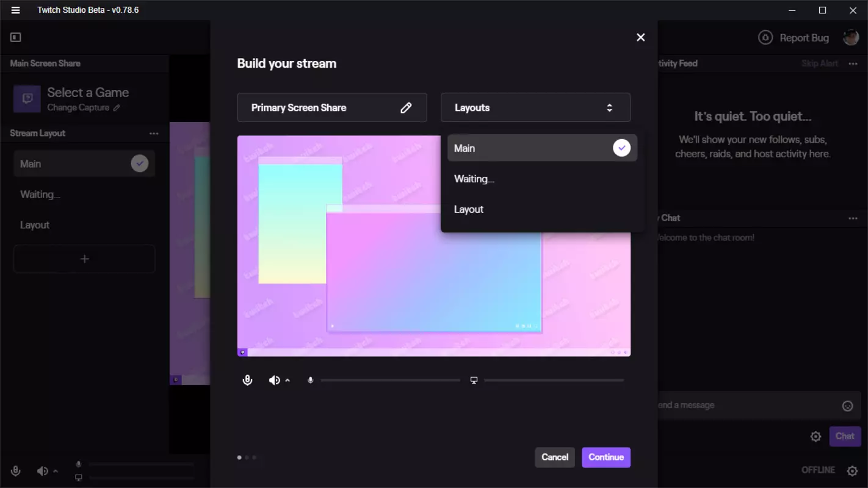Viewport: 868px width, 488px height.
Task: Select the Layout item in sidebar
Action: coord(84,225)
